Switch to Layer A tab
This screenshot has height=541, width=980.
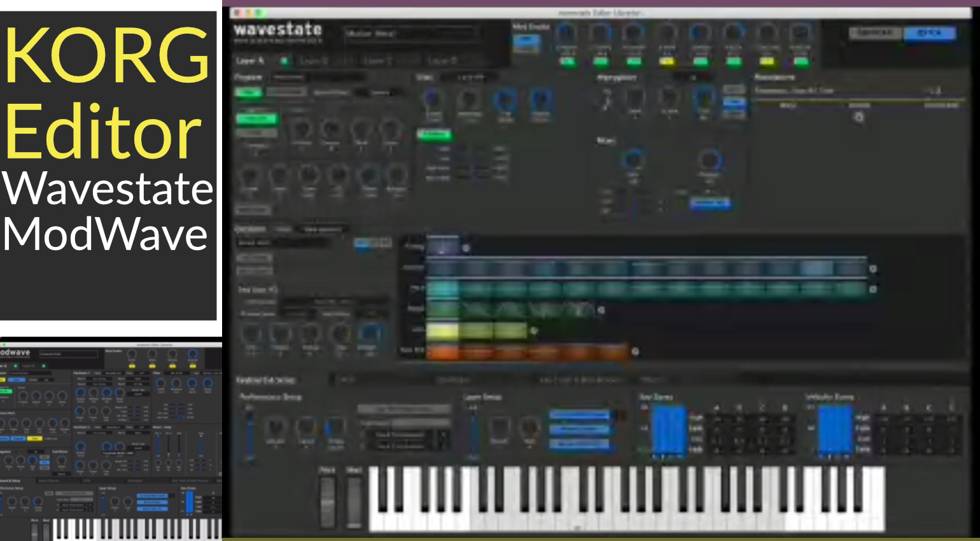point(249,60)
